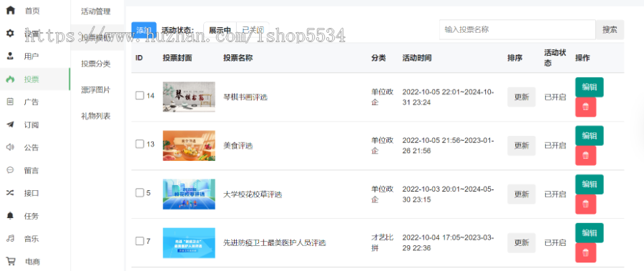The width and height of the screenshot is (644, 271).
Task: Edit the 美食评选 vote
Action: coord(590,136)
